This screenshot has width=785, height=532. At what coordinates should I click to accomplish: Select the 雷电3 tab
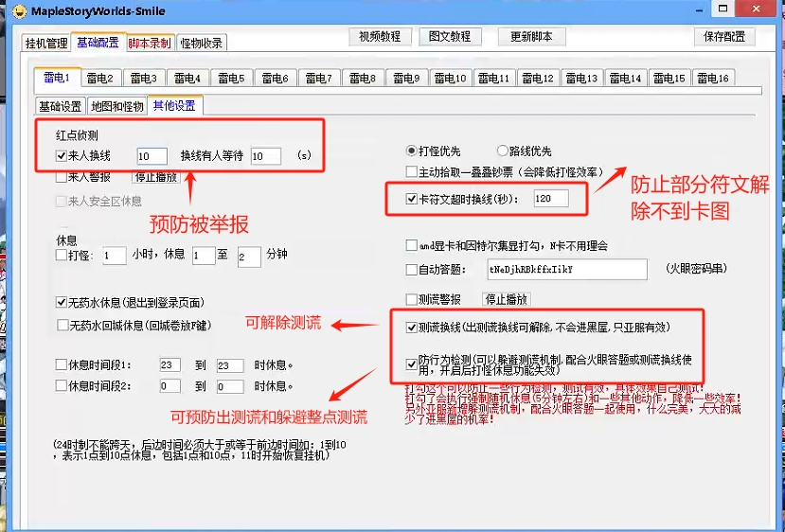tap(144, 78)
